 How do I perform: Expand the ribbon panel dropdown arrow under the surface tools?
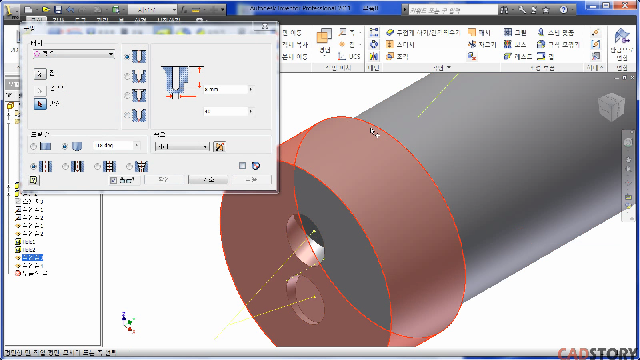click(449, 67)
